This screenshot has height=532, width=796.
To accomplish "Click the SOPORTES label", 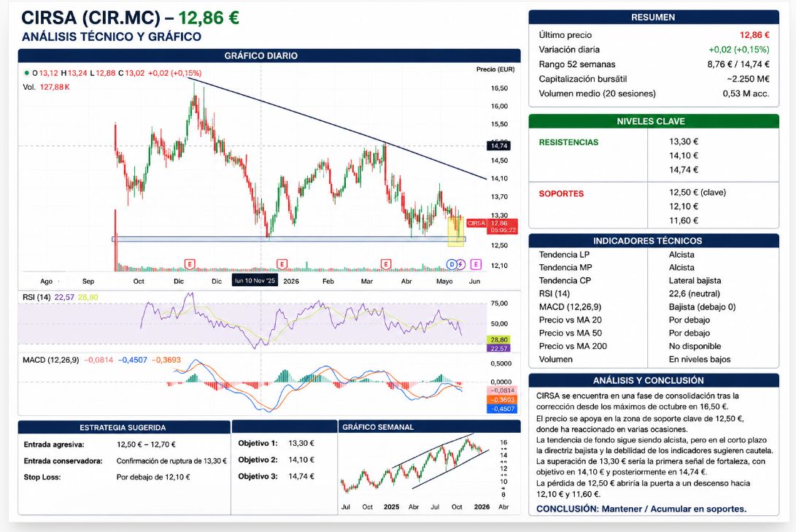I will pyautogui.click(x=561, y=193).
